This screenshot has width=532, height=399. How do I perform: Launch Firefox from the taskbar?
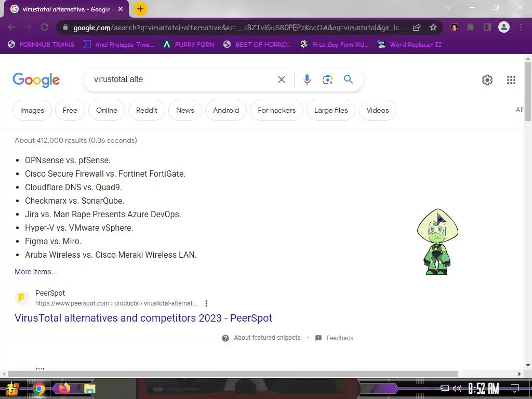[x=64, y=388]
